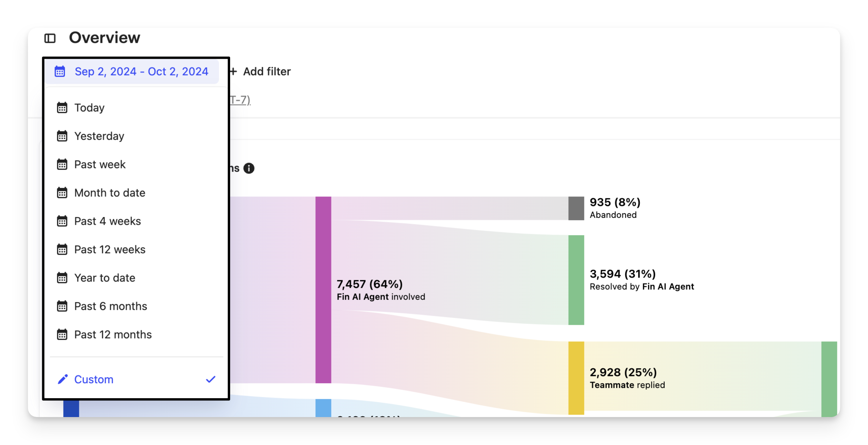Viewport: 868px width, 445px height.
Task: Choose Past week date range
Action: point(100,165)
